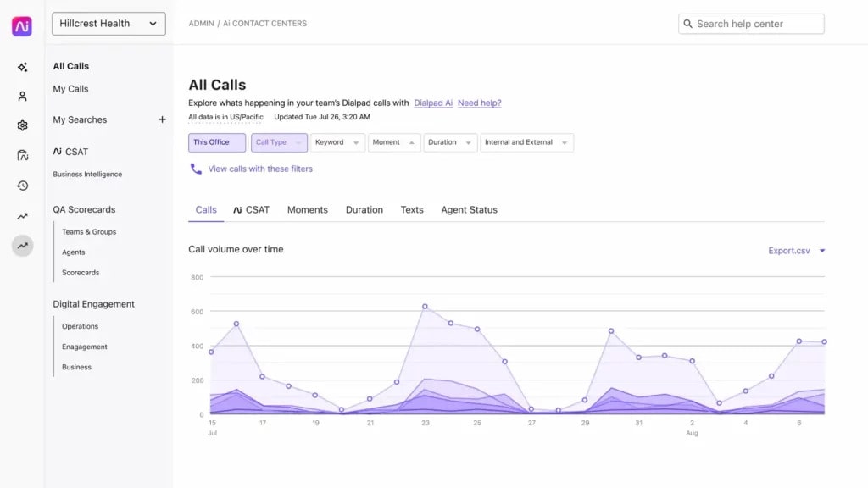This screenshot has width=868, height=488.
Task: Open the contacts person icon in sidebar
Action: click(x=21, y=96)
